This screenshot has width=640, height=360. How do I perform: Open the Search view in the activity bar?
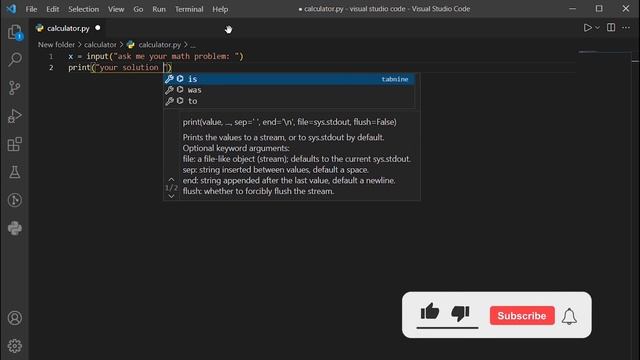click(x=15, y=60)
